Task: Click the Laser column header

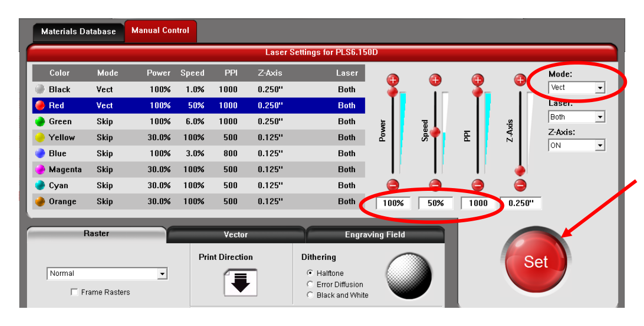Action: (x=347, y=73)
